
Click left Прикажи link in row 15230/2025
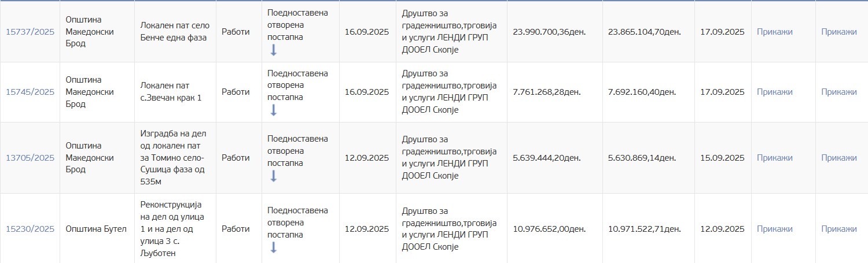[774, 229]
